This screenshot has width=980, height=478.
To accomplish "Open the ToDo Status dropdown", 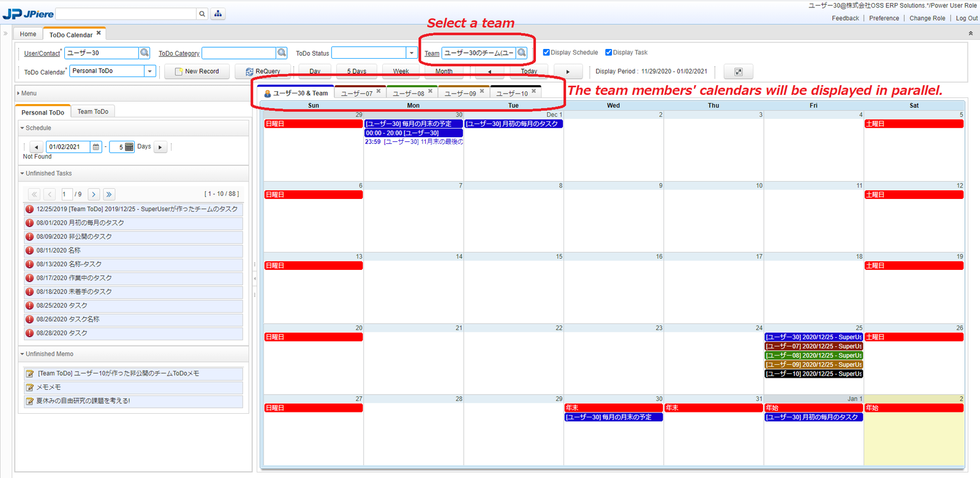I will (x=411, y=53).
